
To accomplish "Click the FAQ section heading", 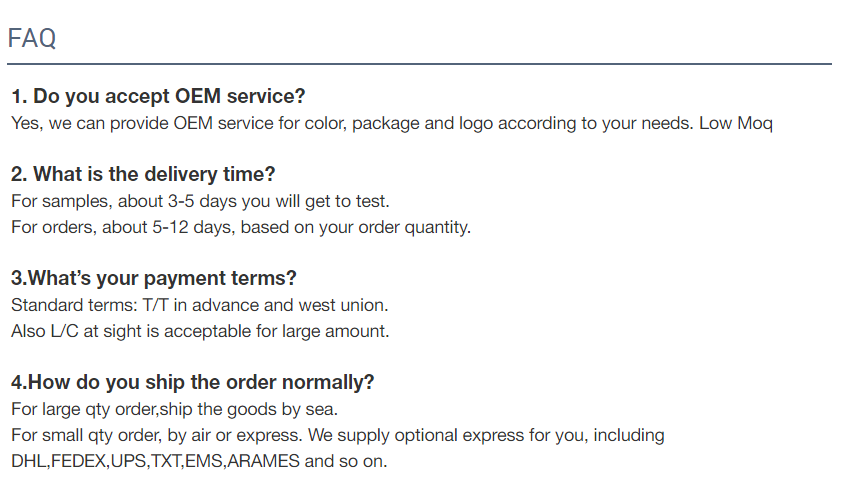I will click(x=32, y=38).
